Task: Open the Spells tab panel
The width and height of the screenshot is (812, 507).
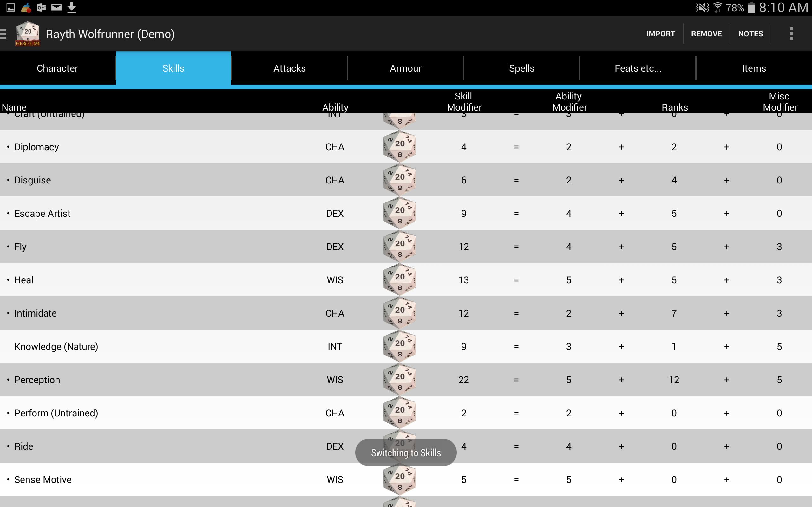Action: click(x=521, y=68)
